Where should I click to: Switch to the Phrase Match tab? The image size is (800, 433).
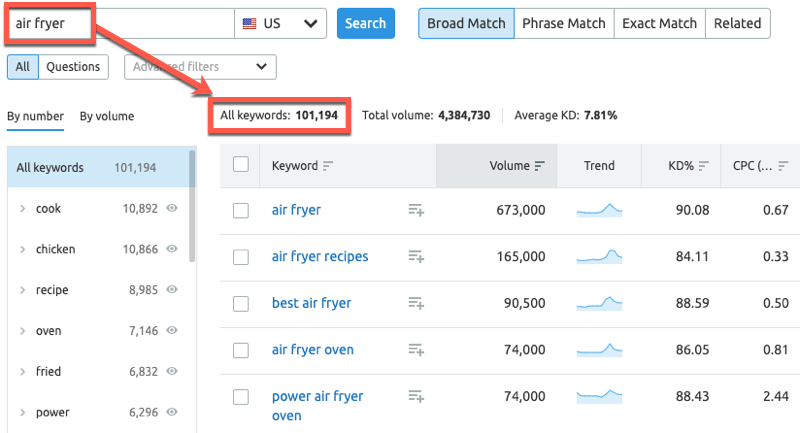pyautogui.click(x=563, y=23)
